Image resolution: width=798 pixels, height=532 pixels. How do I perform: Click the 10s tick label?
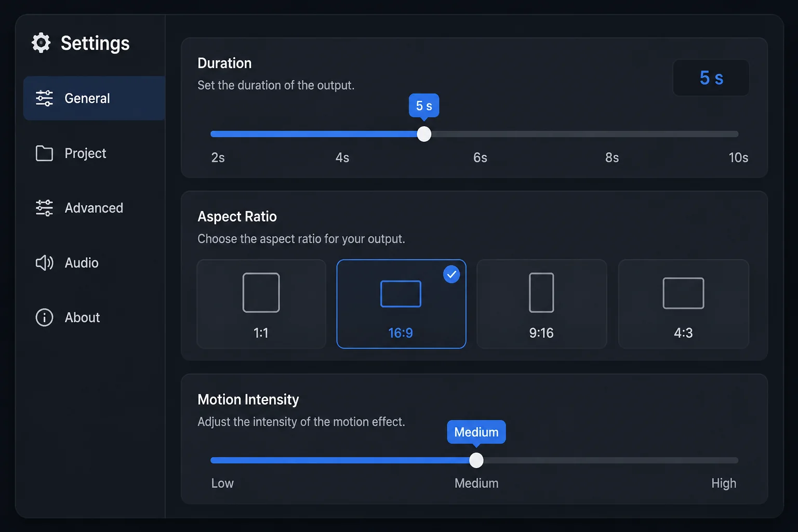pos(738,157)
